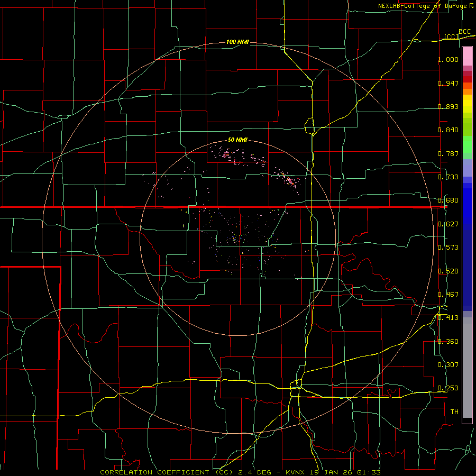The height and width of the screenshot is (476, 476).
Task: Click the 0.680 color scale value
Action: [448, 200]
